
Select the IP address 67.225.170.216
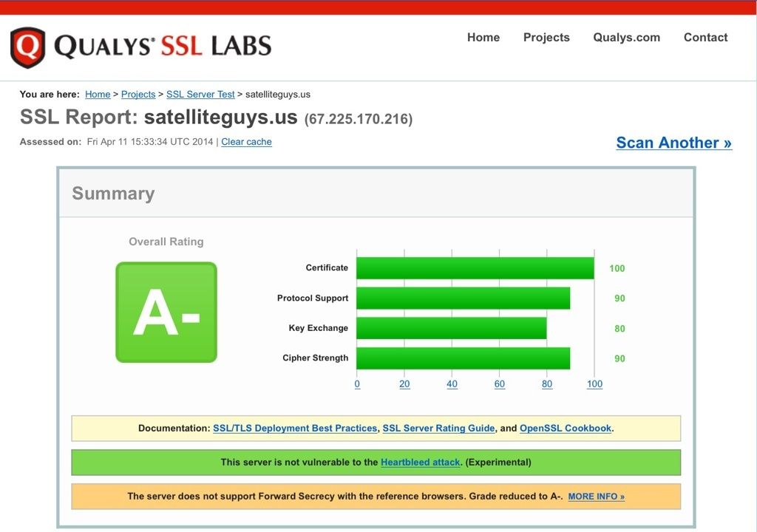359,119
